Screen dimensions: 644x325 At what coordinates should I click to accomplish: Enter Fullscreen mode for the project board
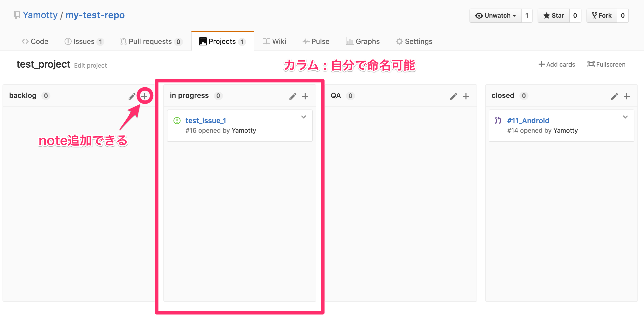coord(606,64)
